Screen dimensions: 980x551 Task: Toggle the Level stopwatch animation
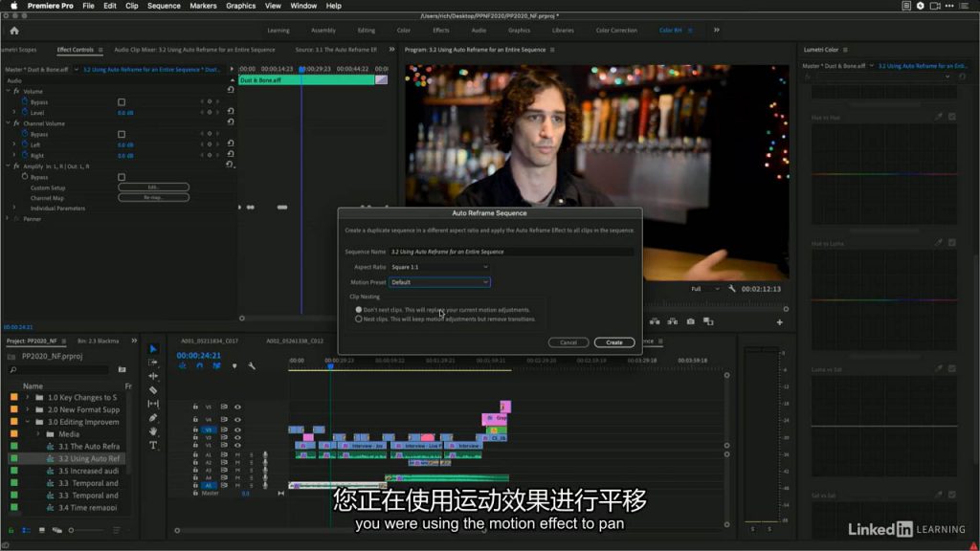[x=25, y=112]
